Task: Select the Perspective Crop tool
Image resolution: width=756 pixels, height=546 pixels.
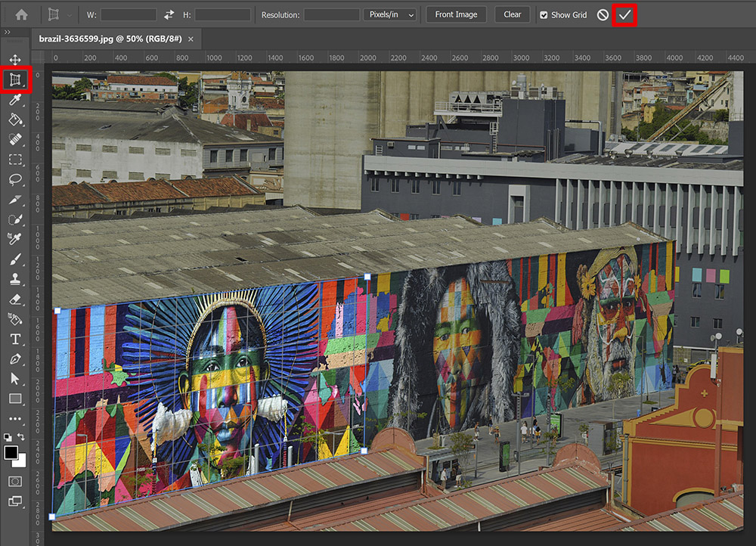Action: (x=15, y=79)
